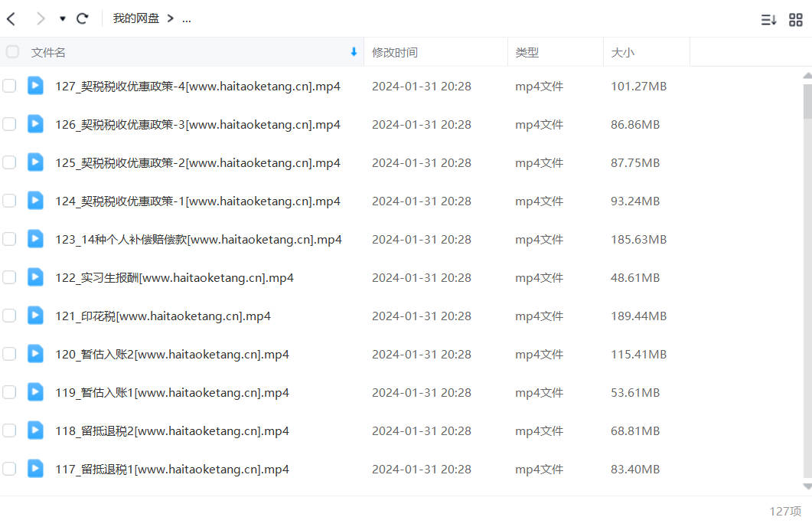Viewport: 812px width, 527px height.
Task: Check the box for 118_留抵退税2
Action: (9, 430)
